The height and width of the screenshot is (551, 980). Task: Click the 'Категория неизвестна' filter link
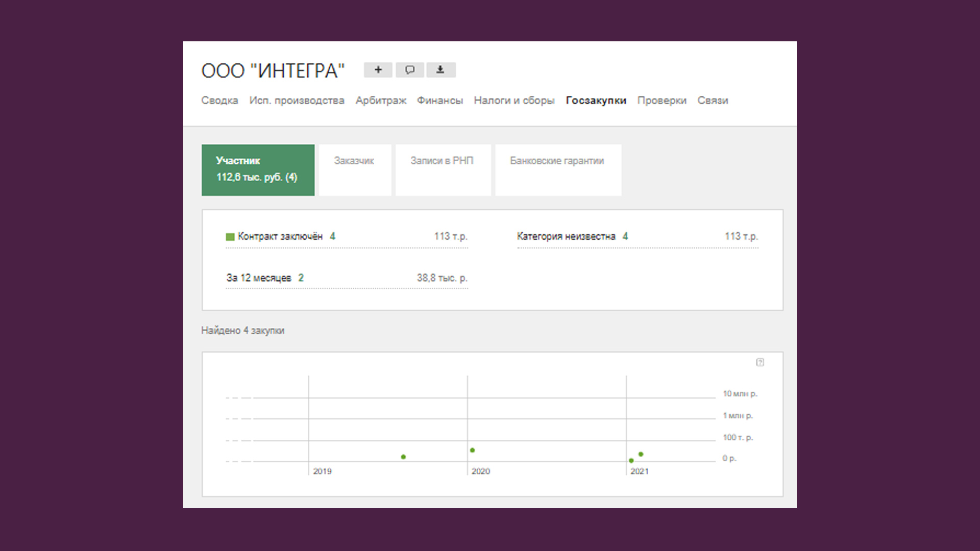pyautogui.click(x=566, y=236)
